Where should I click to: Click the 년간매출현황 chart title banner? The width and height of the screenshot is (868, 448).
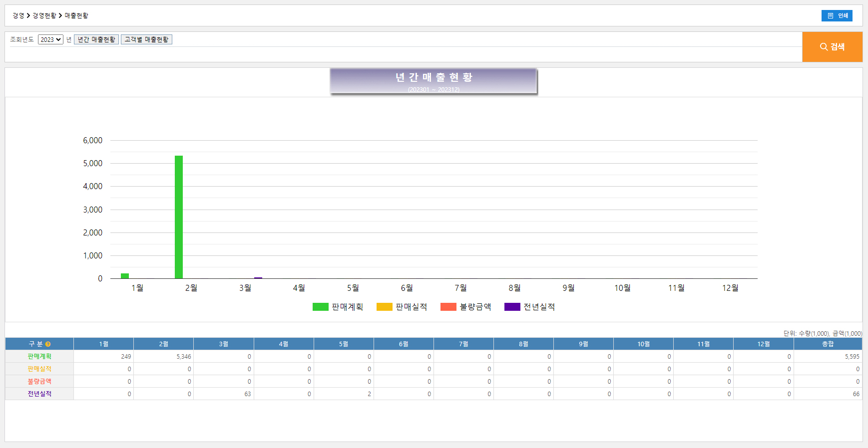click(x=434, y=81)
